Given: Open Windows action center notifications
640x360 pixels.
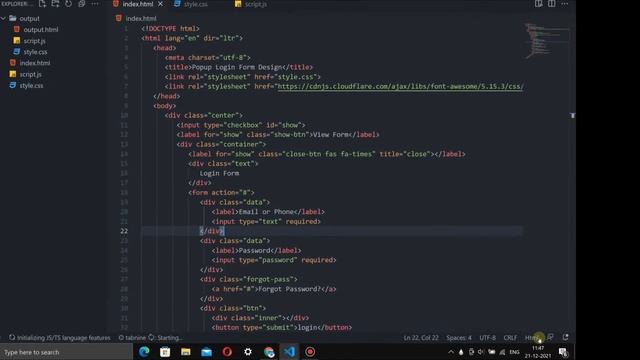Looking at the screenshot, I should tap(563, 352).
